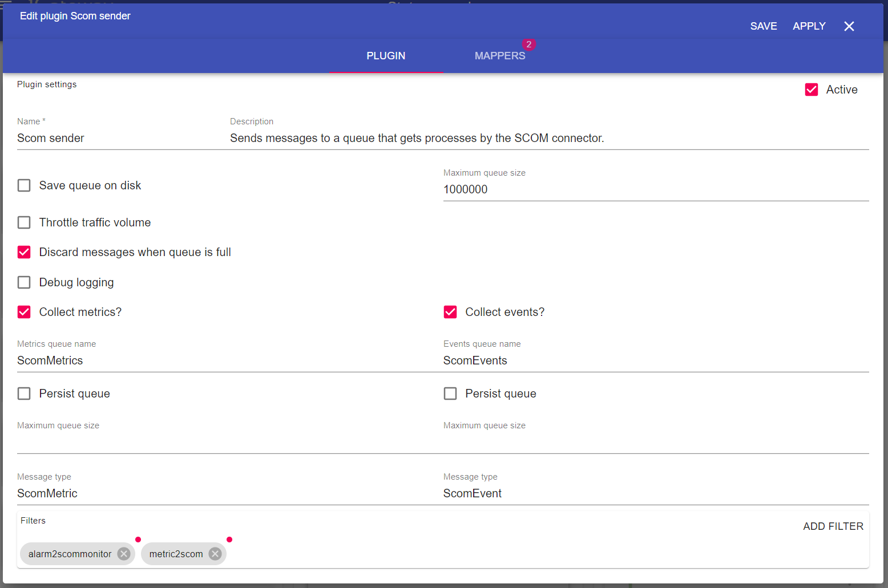Enable Throttle traffic volume checkbox

[x=24, y=222]
